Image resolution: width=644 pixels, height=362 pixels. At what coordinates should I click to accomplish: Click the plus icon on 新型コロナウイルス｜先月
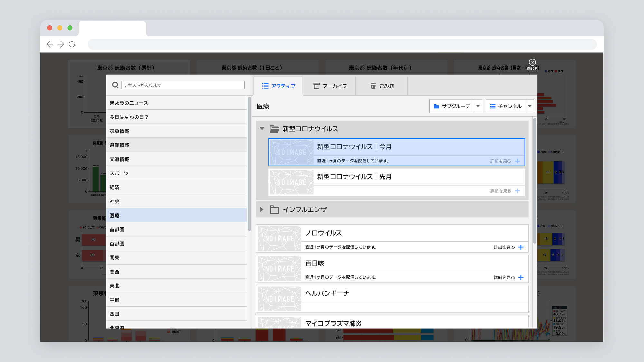tap(517, 191)
